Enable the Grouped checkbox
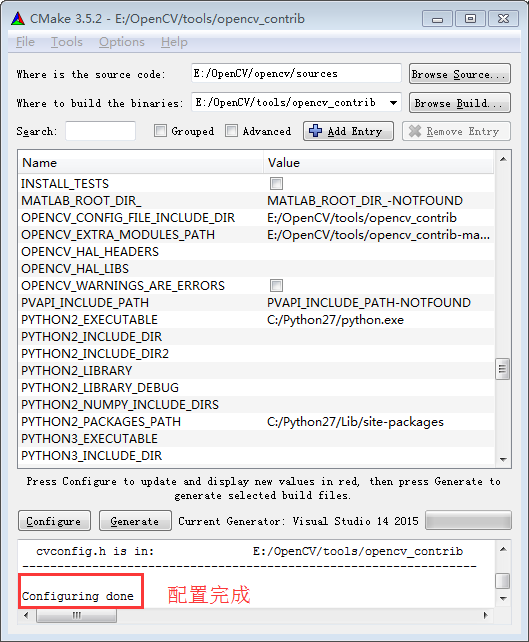529x642 pixels. pyautogui.click(x=160, y=131)
